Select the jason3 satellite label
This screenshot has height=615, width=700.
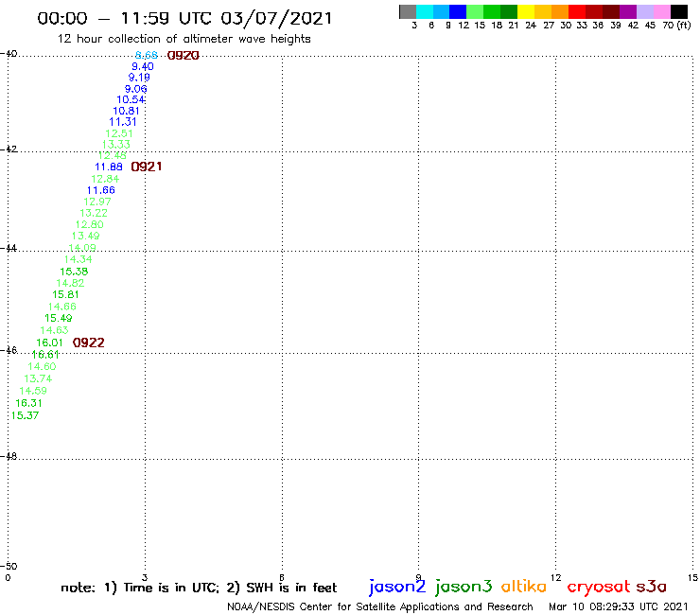point(464,587)
